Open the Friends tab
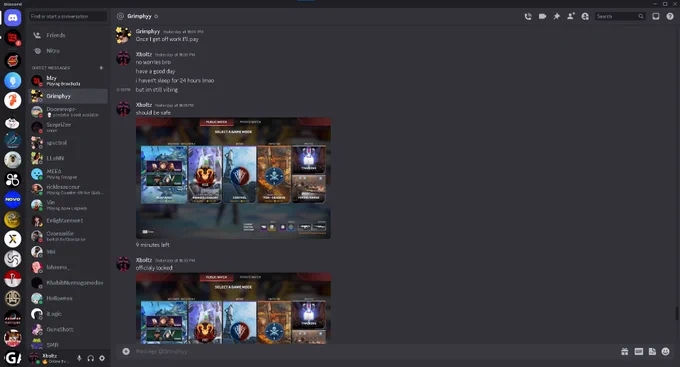This screenshot has width=680, height=367. pos(68,35)
